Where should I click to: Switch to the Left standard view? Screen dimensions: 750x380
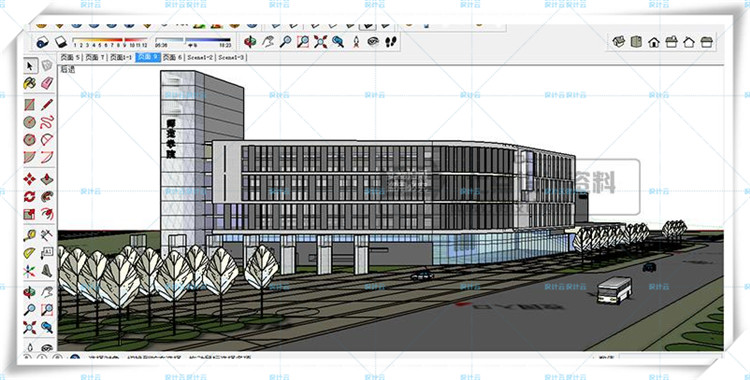[706, 42]
